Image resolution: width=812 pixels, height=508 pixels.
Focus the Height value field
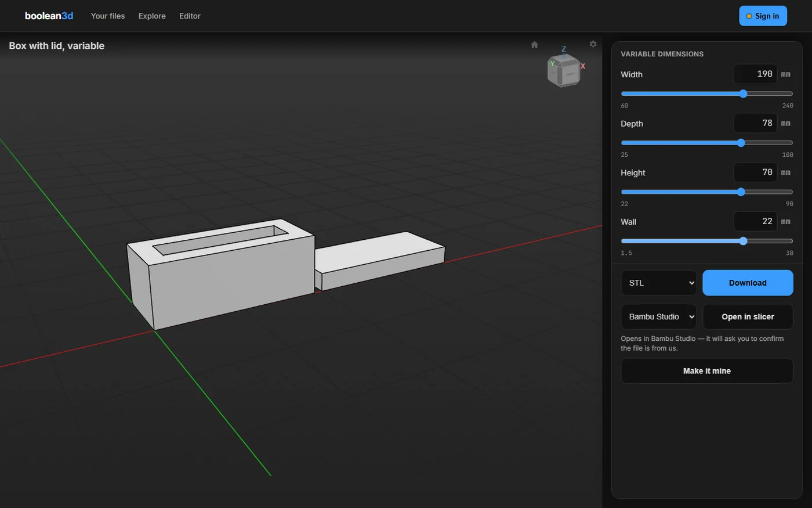point(755,172)
